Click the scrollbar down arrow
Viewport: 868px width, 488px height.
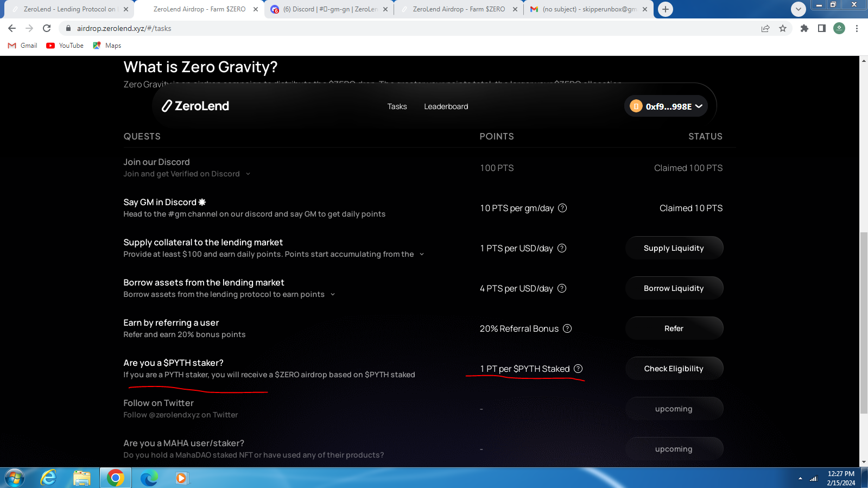[x=864, y=462]
